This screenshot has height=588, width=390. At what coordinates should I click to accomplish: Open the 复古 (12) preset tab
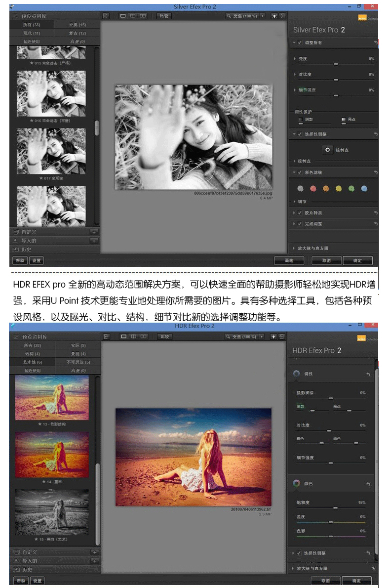(77, 33)
